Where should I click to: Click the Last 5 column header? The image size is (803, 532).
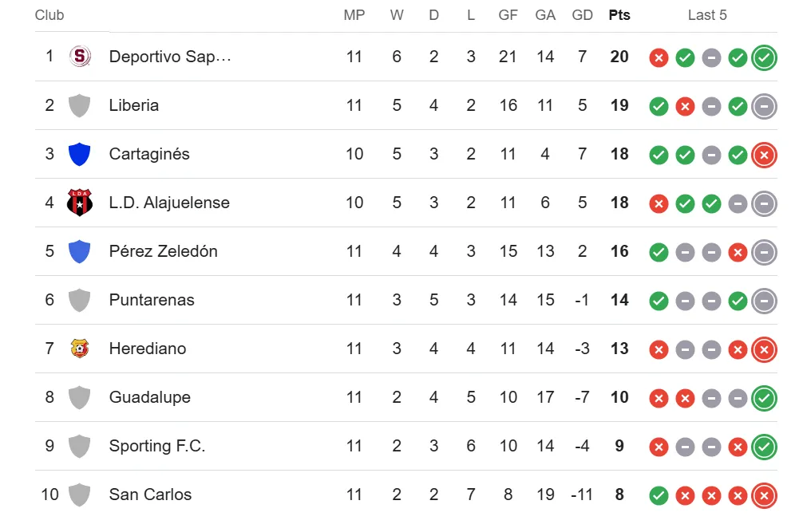click(707, 14)
